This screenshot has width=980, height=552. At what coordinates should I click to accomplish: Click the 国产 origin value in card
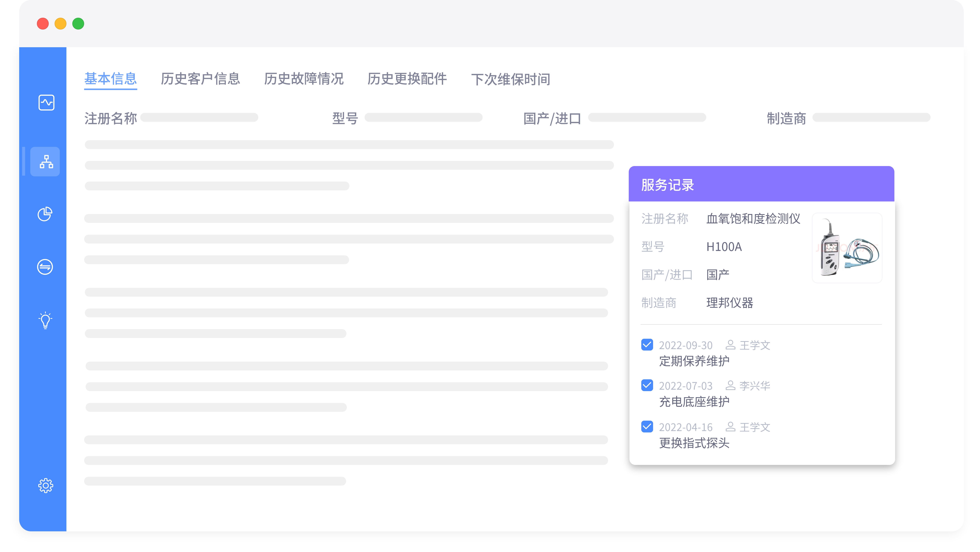point(717,275)
